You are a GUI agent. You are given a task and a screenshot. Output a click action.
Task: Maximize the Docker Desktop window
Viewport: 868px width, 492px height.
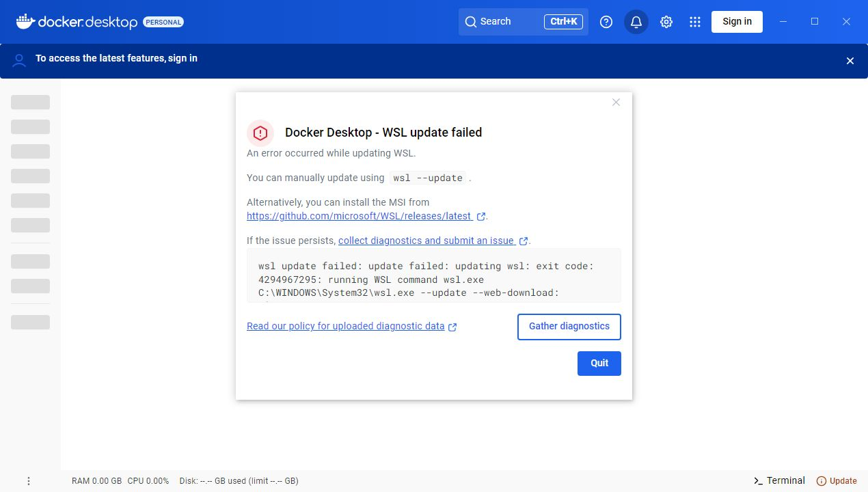[x=815, y=22]
